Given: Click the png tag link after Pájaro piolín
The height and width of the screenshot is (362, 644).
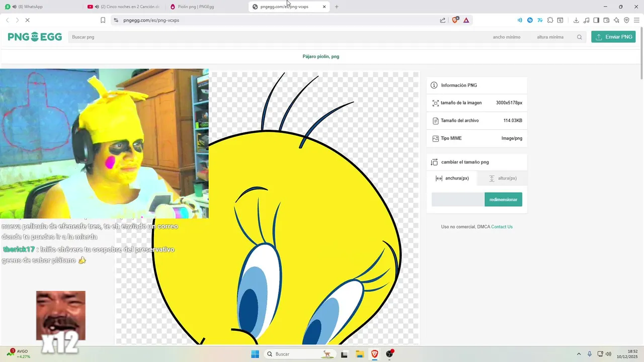Looking at the screenshot, I should tap(335, 56).
